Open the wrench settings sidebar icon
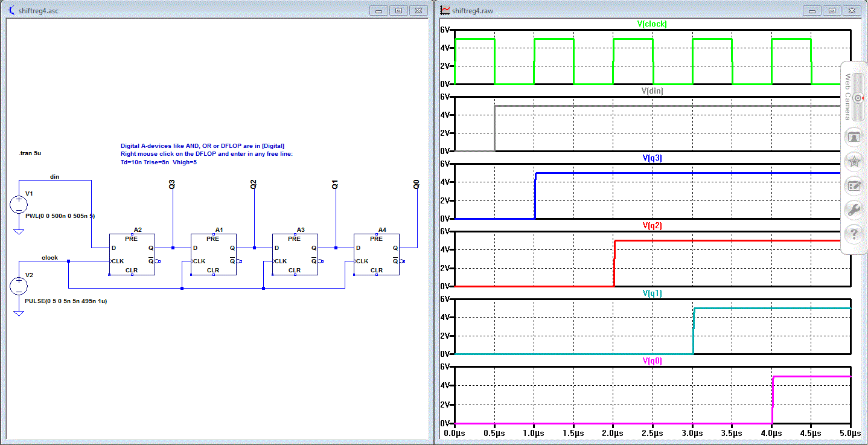868x445 pixels. 854,210
